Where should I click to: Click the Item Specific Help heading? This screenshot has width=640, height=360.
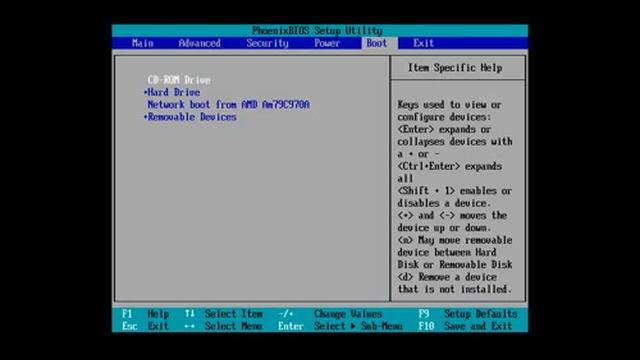pyautogui.click(x=455, y=68)
